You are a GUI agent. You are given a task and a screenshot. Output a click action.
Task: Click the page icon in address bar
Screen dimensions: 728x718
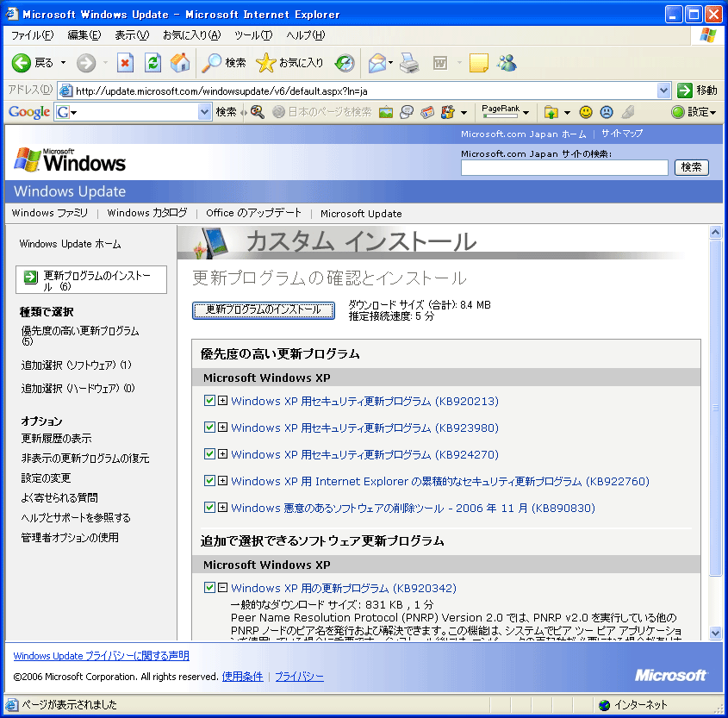coord(66,91)
